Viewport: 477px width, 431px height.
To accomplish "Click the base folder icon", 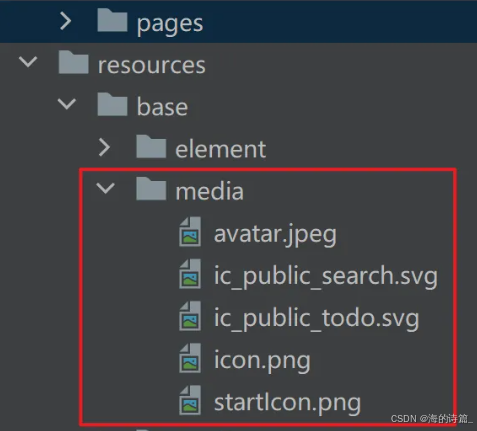I will tap(112, 104).
